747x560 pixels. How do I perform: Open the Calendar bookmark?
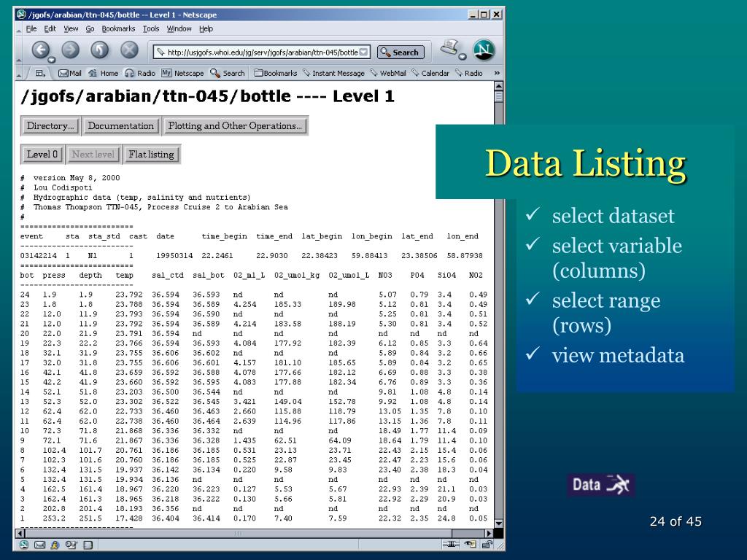point(430,73)
